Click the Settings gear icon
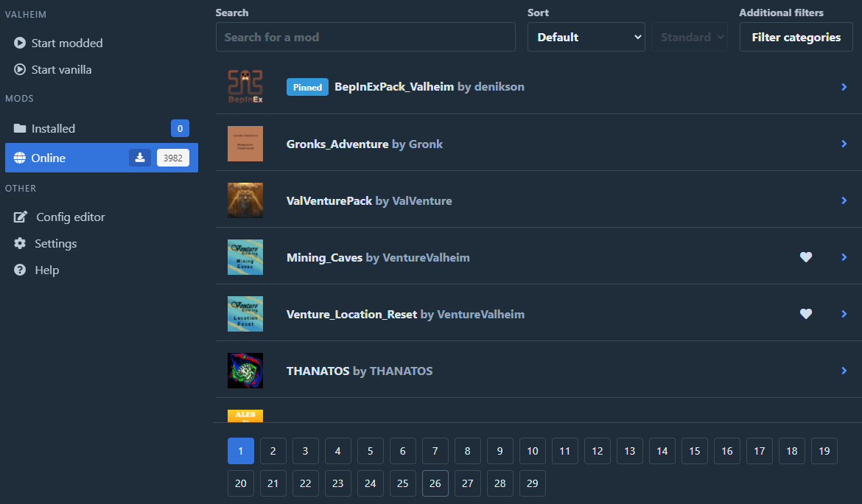Viewport: 862px width, 504px height. (20, 243)
